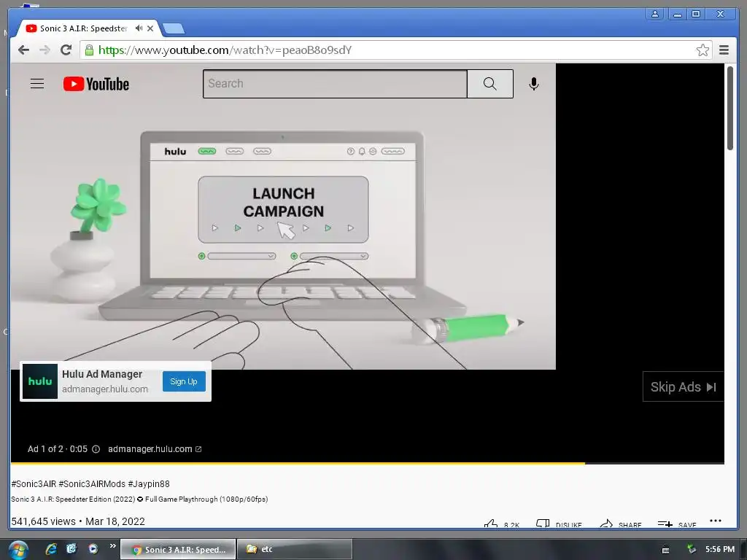This screenshot has width=747, height=560.
Task: Click the Sonic 3 A.I.R Chrome taskbar button
Action: (x=178, y=549)
